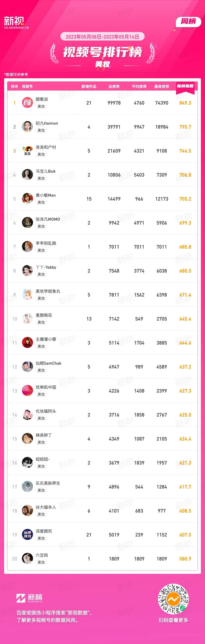Viewport: 205px width, 644px height.
Task: Click the 849.3 index value
Action: pyautogui.click(x=185, y=103)
